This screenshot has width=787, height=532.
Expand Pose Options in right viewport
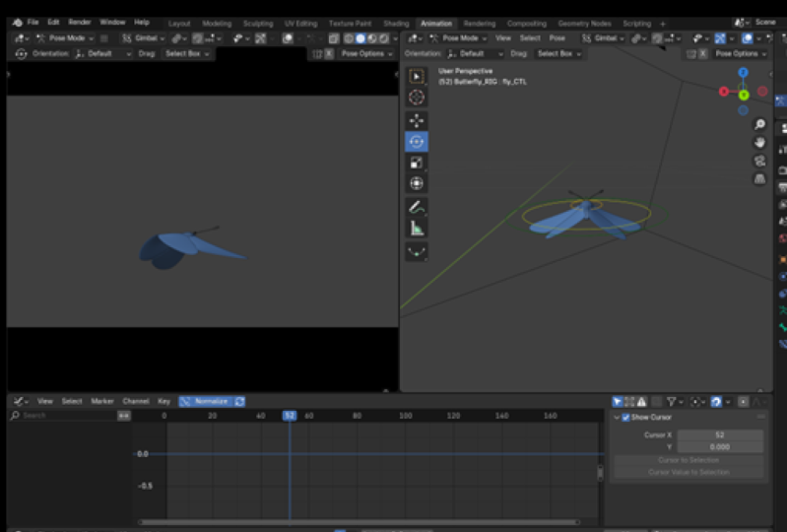tap(741, 54)
